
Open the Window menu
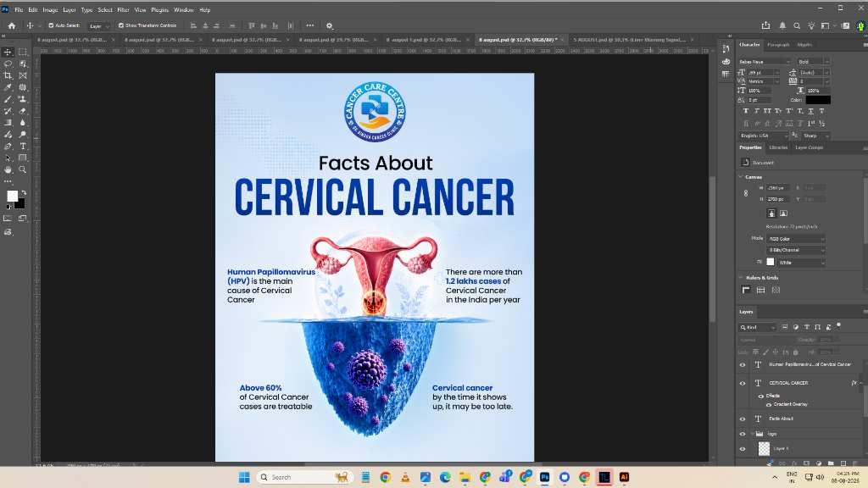click(x=184, y=10)
